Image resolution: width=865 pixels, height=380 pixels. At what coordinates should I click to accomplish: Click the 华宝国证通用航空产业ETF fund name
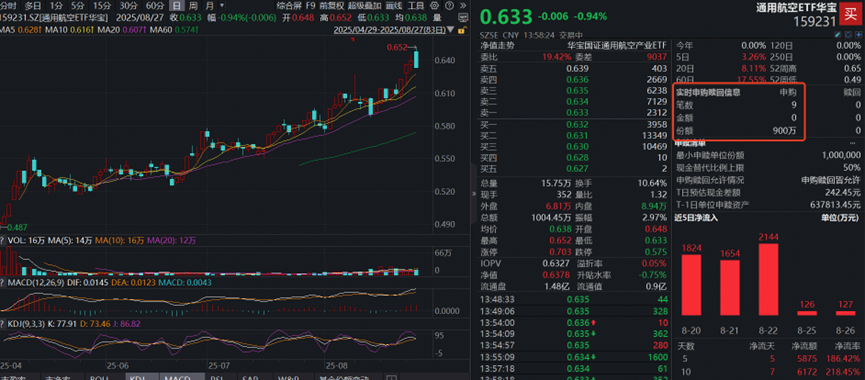point(616,46)
